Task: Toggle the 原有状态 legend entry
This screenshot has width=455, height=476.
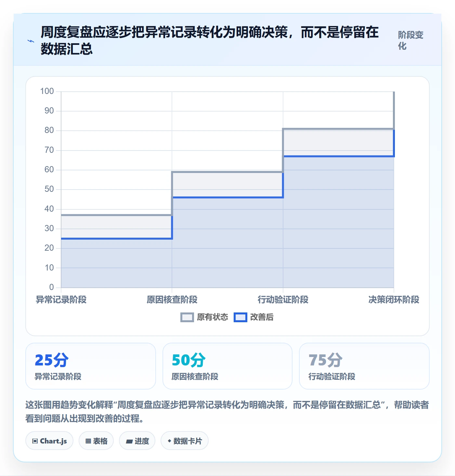Action: (x=204, y=317)
